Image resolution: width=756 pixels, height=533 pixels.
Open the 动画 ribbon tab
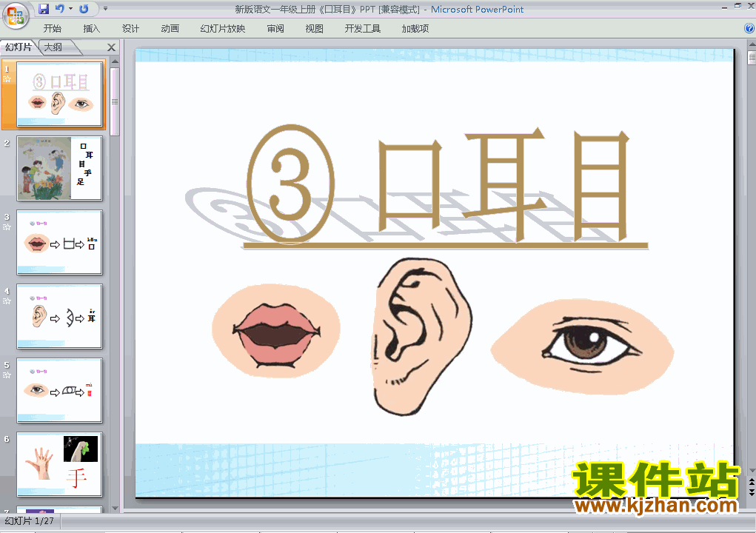click(x=170, y=28)
